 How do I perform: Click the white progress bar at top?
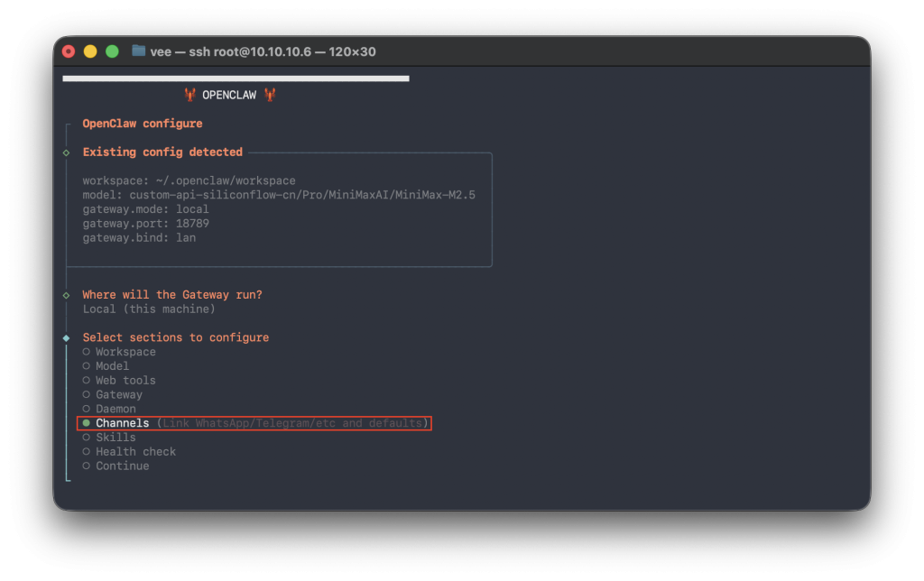coord(236,78)
